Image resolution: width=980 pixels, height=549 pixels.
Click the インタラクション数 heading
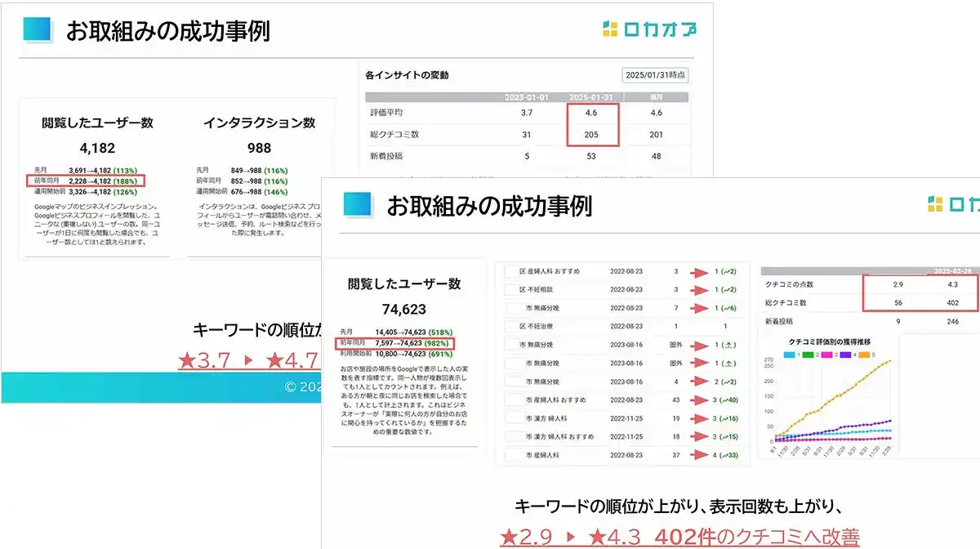pos(259,123)
